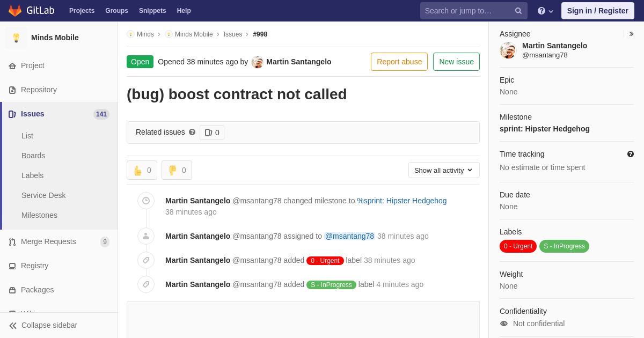The height and width of the screenshot is (338, 644).
Task: Click the search magnifier icon
Action: [x=518, y=11]
